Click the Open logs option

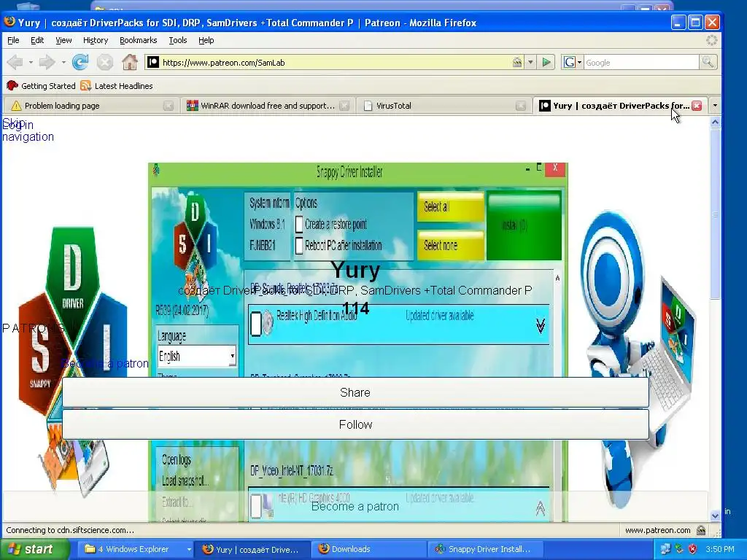177,459
